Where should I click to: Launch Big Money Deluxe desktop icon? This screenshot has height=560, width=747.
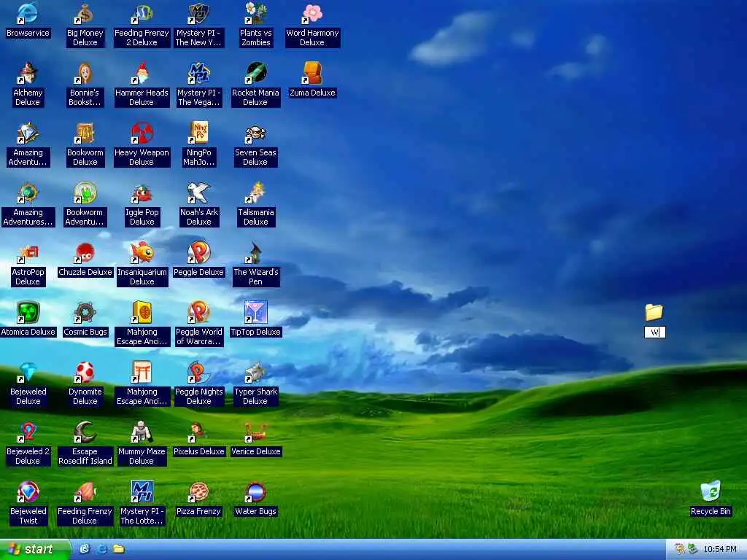pyautogui.click(x=85, y=14)
